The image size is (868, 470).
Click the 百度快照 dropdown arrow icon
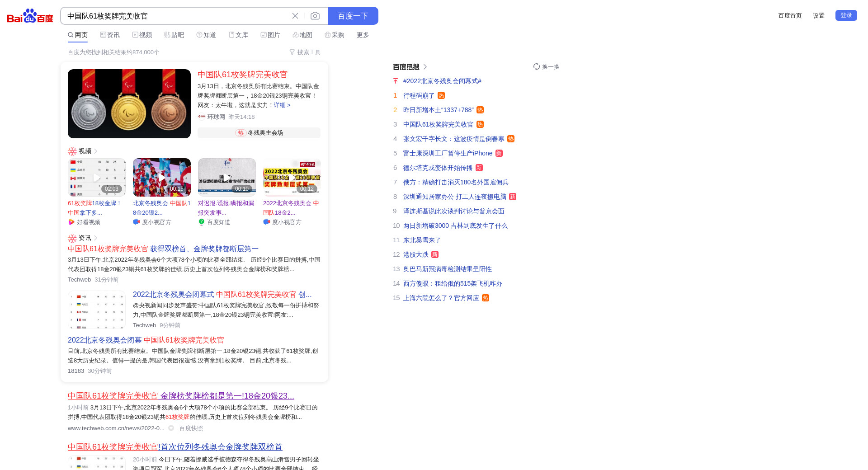(x=171, y=428)
